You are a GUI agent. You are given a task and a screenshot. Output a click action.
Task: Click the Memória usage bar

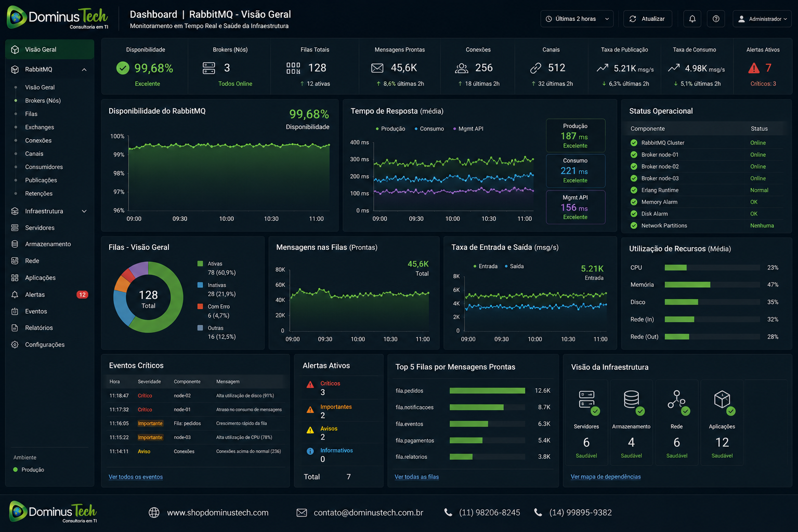click(712, 285)
